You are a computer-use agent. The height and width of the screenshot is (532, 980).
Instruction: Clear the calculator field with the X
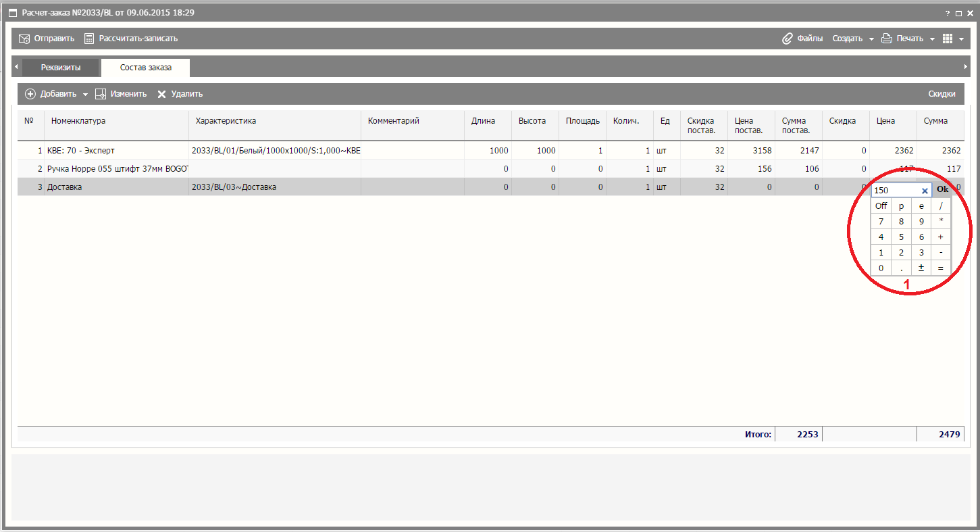[925, 191]
